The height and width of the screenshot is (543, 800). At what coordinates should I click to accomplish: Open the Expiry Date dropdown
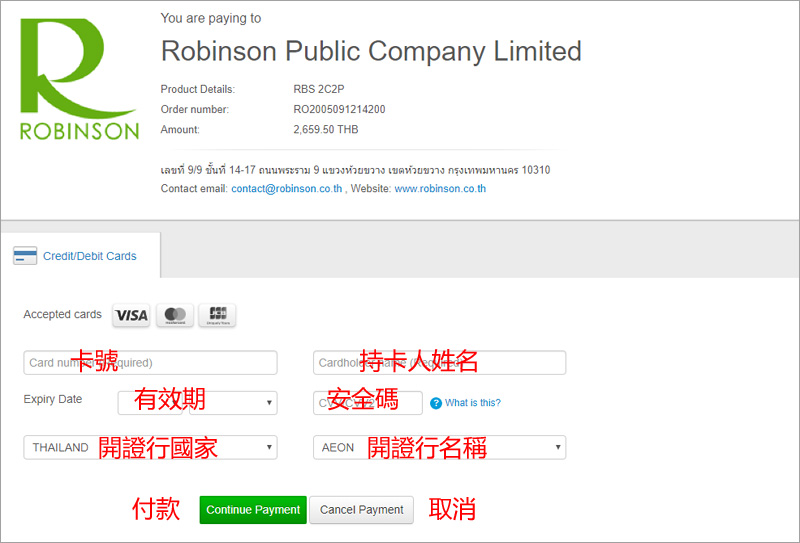click(197, 402)
